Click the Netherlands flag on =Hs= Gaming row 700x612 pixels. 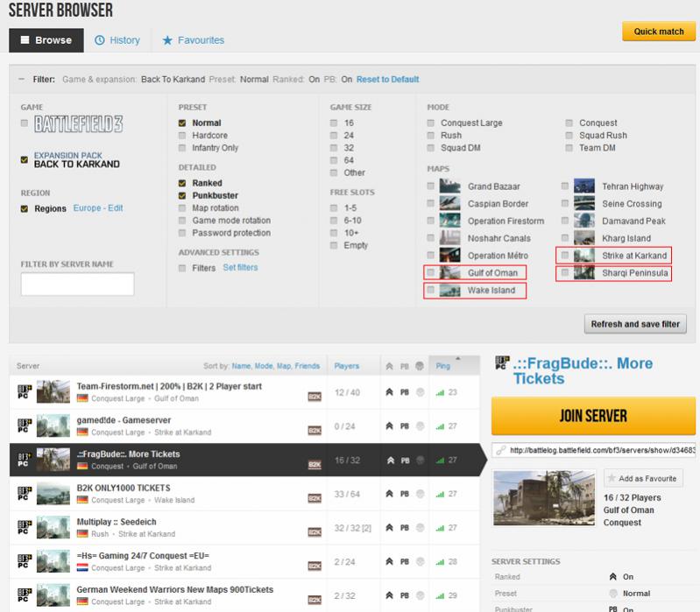[x=82, y=568]
